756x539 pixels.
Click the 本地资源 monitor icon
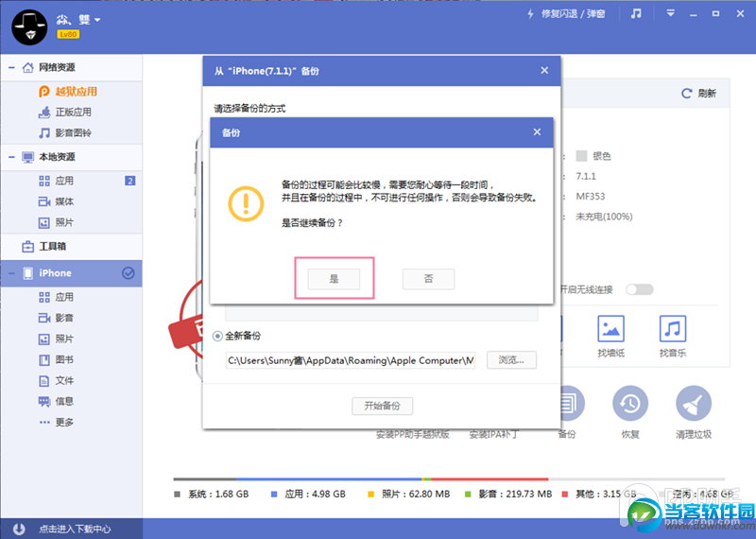[x=28, y=157]
